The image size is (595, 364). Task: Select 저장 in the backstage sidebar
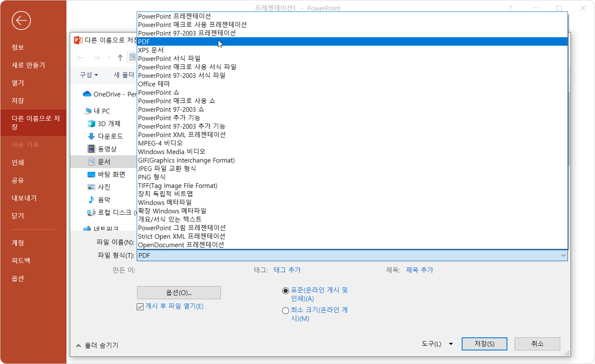tap(18, 101)
